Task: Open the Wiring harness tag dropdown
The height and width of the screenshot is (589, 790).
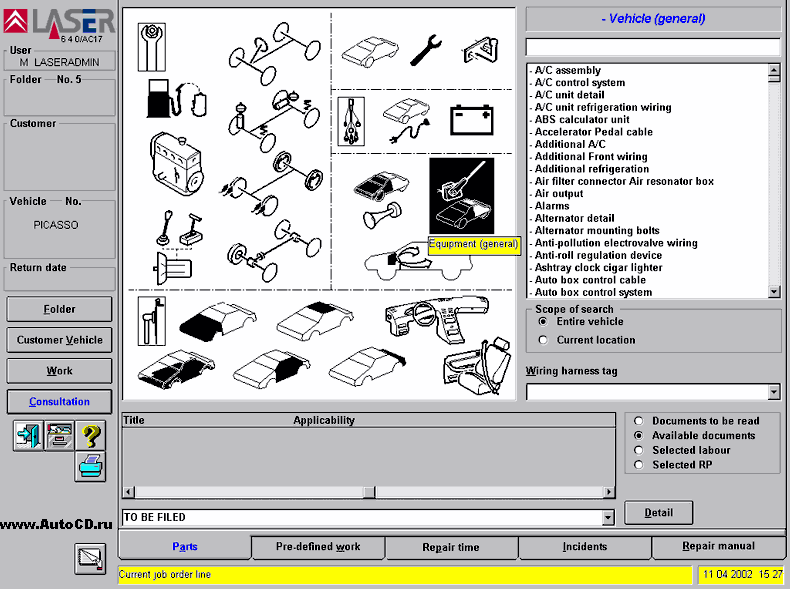Action: point(773,392)
